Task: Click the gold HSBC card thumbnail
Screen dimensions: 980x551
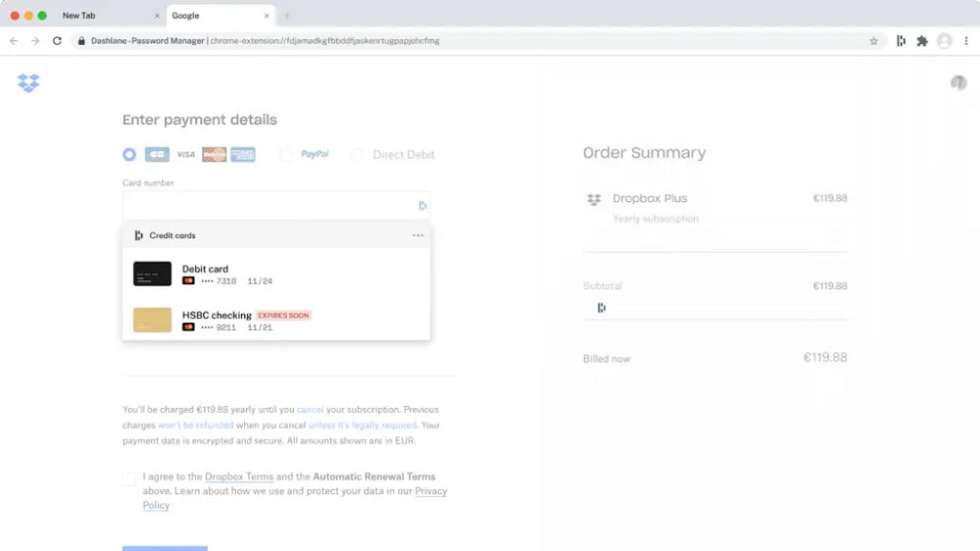Action: [152, 320]
